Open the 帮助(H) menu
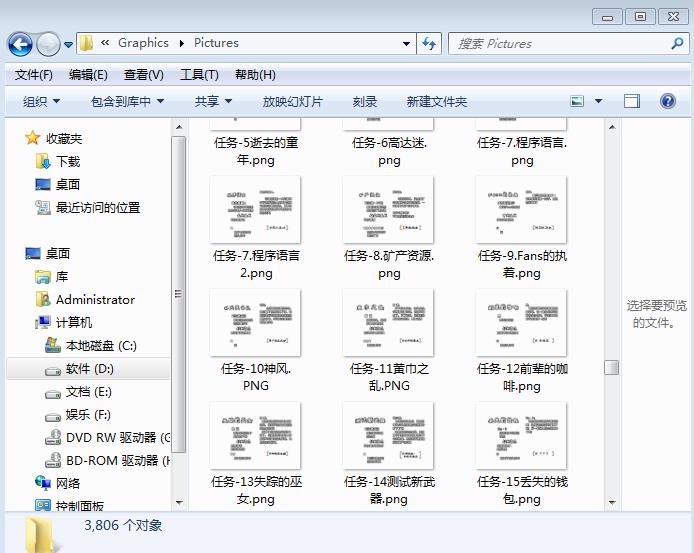Screen dimensions: 694x553 [255, 74]
